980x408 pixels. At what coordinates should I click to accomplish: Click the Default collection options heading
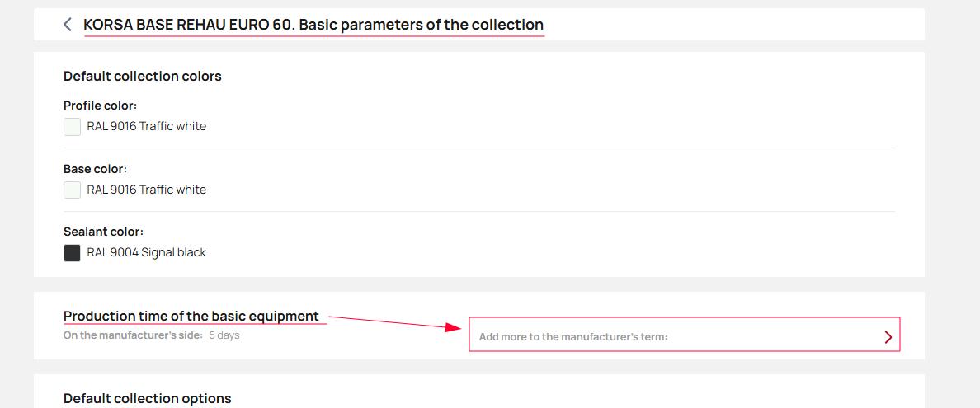[147, 399]
